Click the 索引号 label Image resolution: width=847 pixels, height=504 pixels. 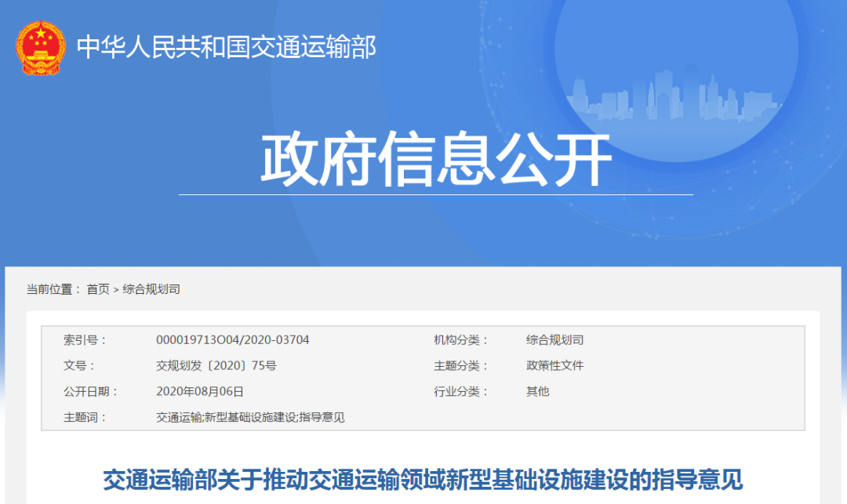(x=85, y=340)
